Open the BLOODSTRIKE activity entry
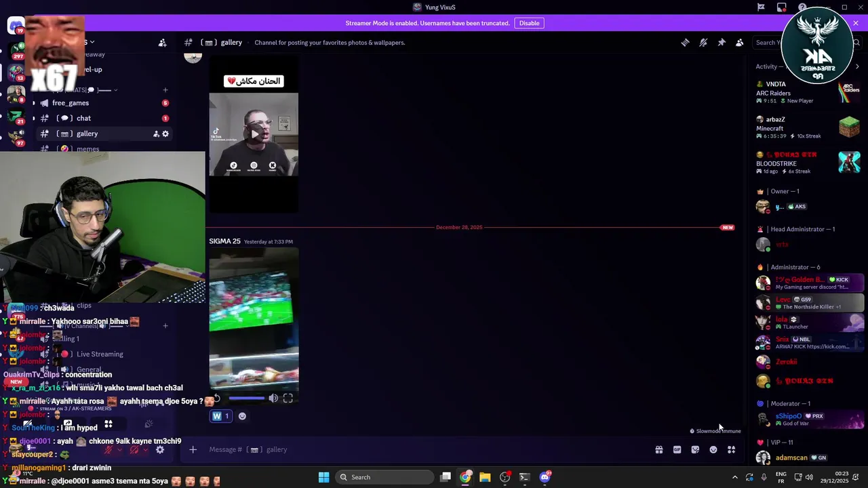This screenshot has height=488, width=868. pos(808,163)
